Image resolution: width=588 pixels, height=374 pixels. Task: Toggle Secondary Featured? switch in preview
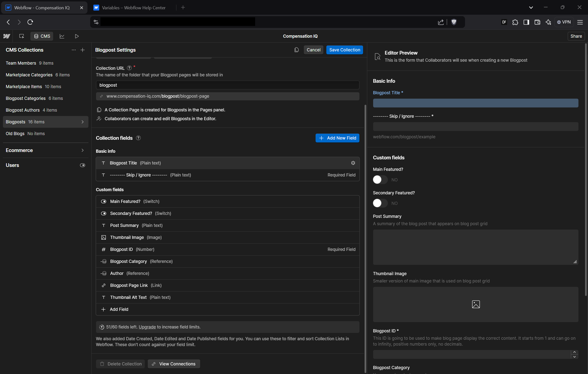[380, 203]
